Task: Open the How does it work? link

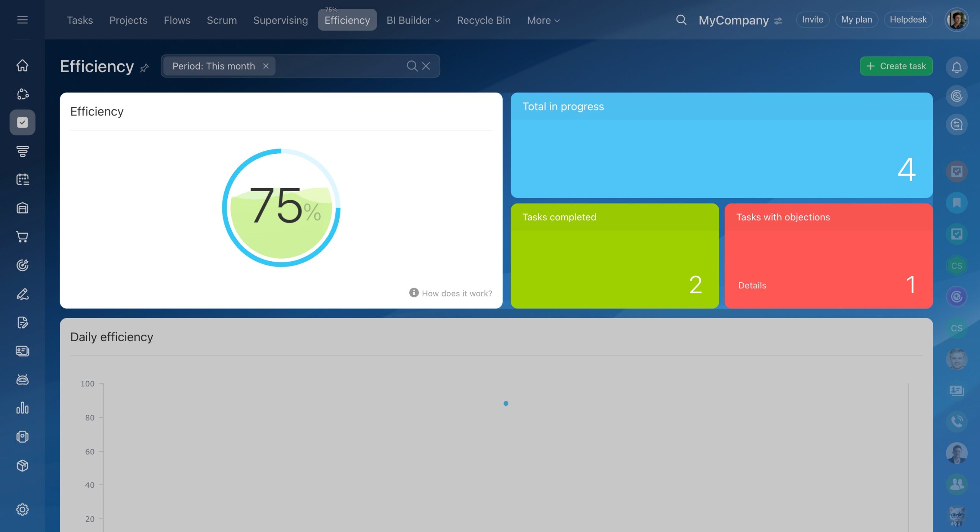Action: coord(456,293)
